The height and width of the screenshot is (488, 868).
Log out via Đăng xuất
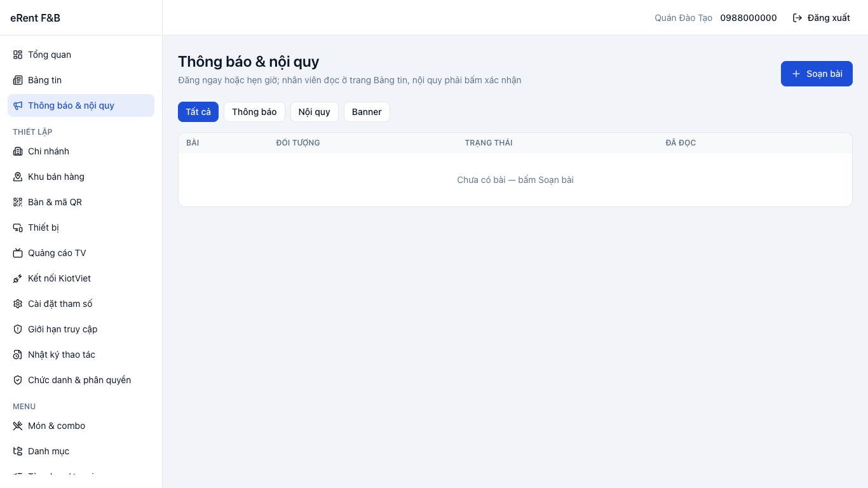822,18
